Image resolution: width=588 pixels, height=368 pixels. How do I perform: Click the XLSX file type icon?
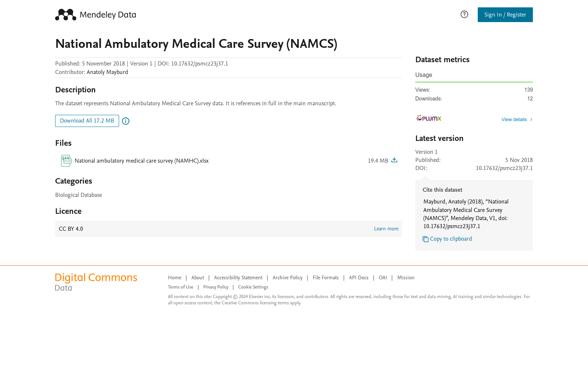(66, 161)
